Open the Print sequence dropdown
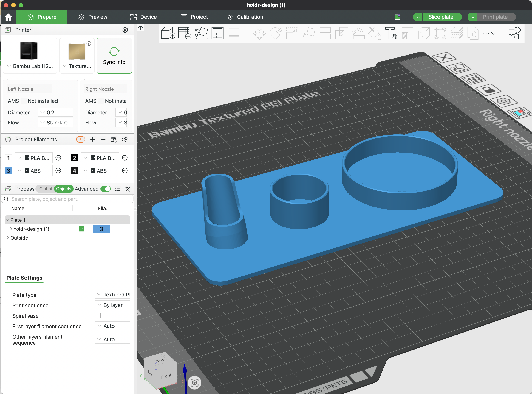Viewport: 532px width, 394px height. pos(112,305)
